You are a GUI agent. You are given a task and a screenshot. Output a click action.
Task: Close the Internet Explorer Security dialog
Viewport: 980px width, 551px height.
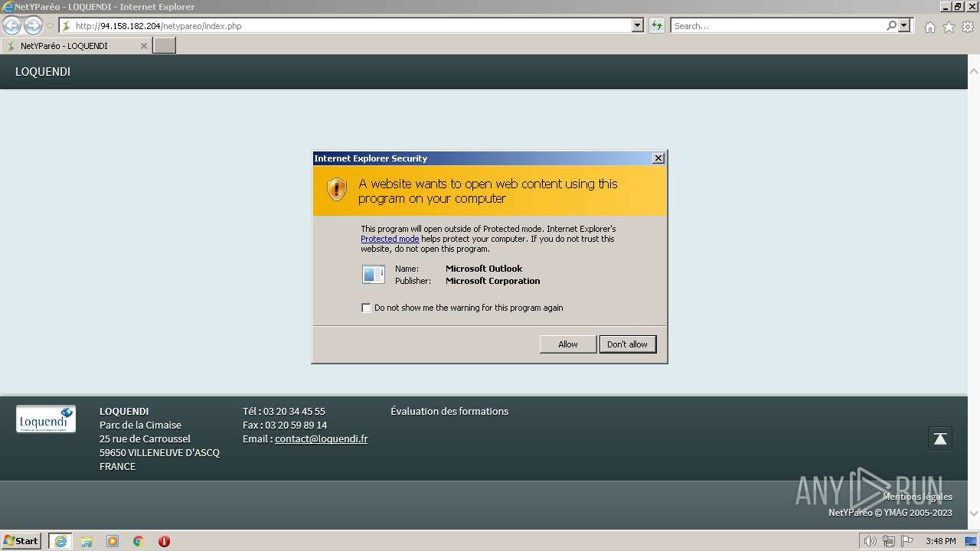658,158
